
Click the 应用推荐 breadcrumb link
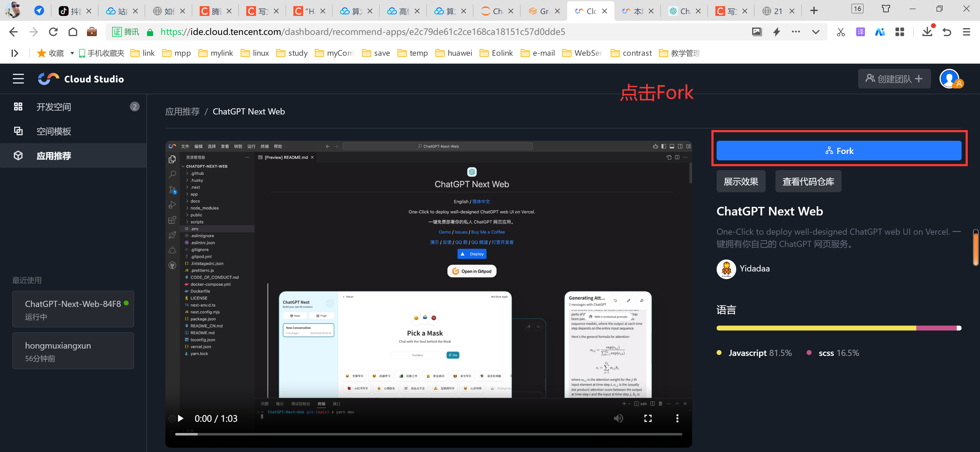182,111
